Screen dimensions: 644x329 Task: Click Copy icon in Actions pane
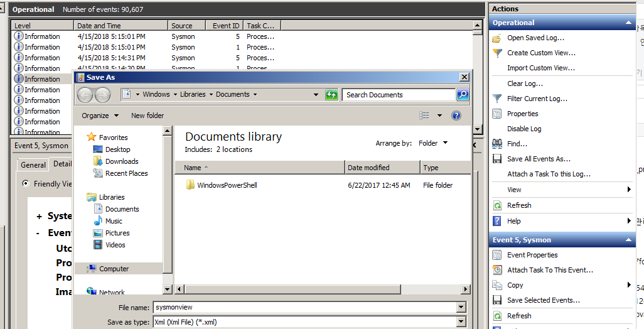tap(497, 285)
